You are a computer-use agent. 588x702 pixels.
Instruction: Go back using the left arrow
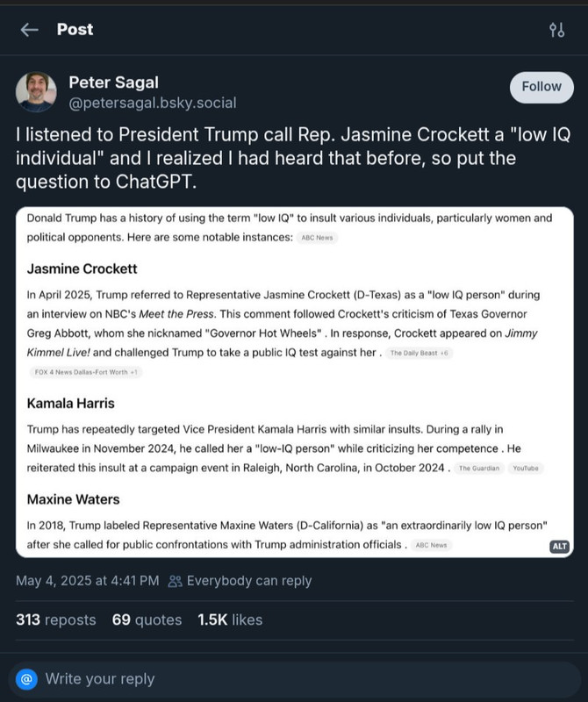[x=30, y=30]
